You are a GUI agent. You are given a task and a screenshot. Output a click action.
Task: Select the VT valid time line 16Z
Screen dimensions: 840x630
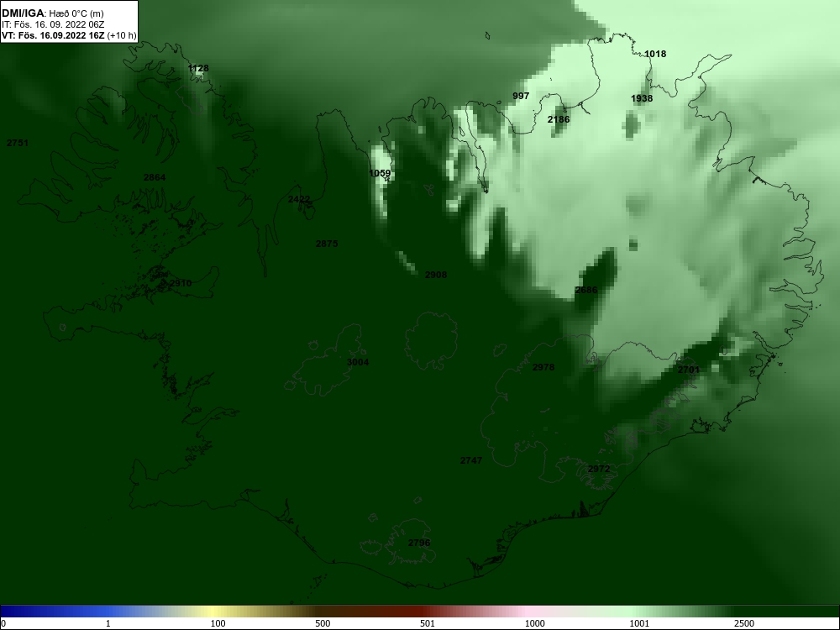69,36
